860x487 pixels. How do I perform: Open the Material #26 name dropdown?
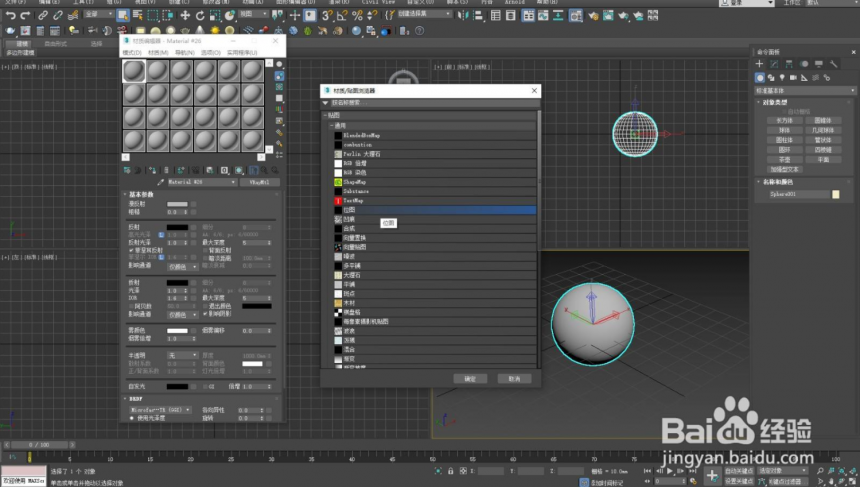[x=202, y=182]
